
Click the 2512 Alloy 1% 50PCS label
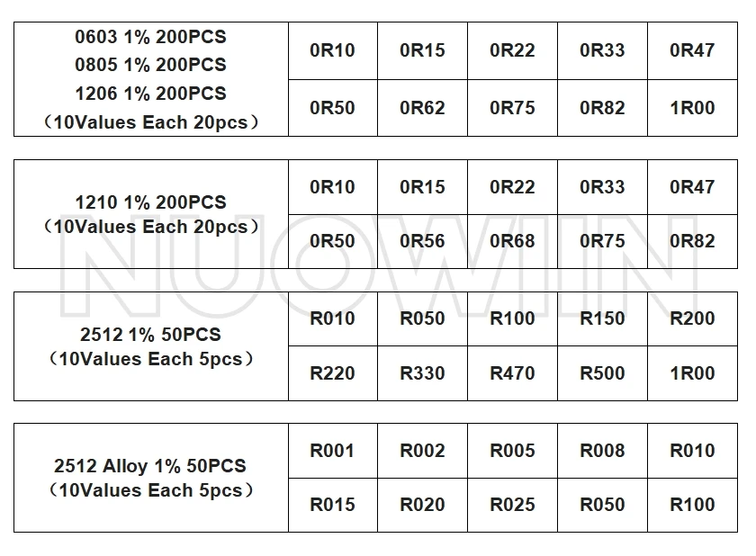click(x=150, y=466)
